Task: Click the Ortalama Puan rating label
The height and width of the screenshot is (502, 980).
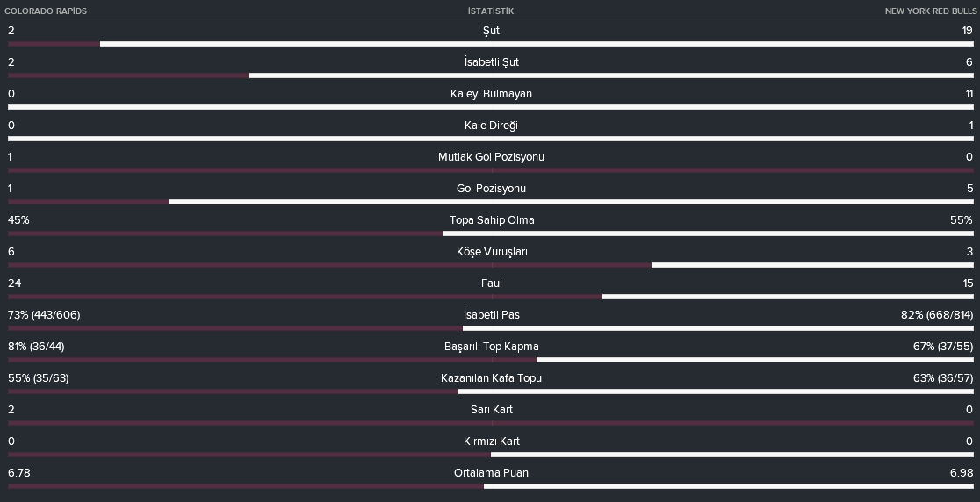Action: point(491,473)
